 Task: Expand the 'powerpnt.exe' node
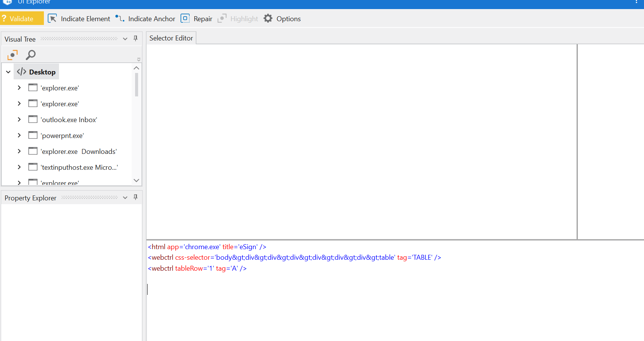pyautogui.click(x=19, y=135)
